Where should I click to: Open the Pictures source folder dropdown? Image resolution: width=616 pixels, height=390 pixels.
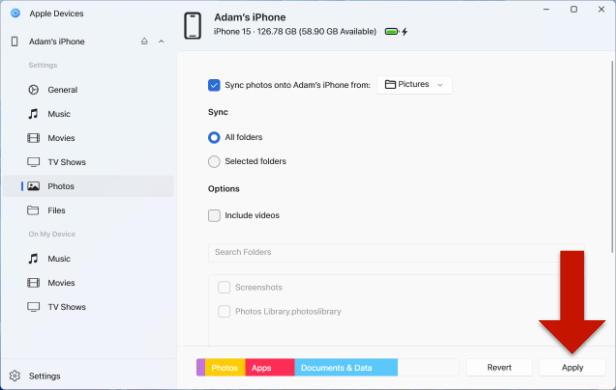[414, 85]
